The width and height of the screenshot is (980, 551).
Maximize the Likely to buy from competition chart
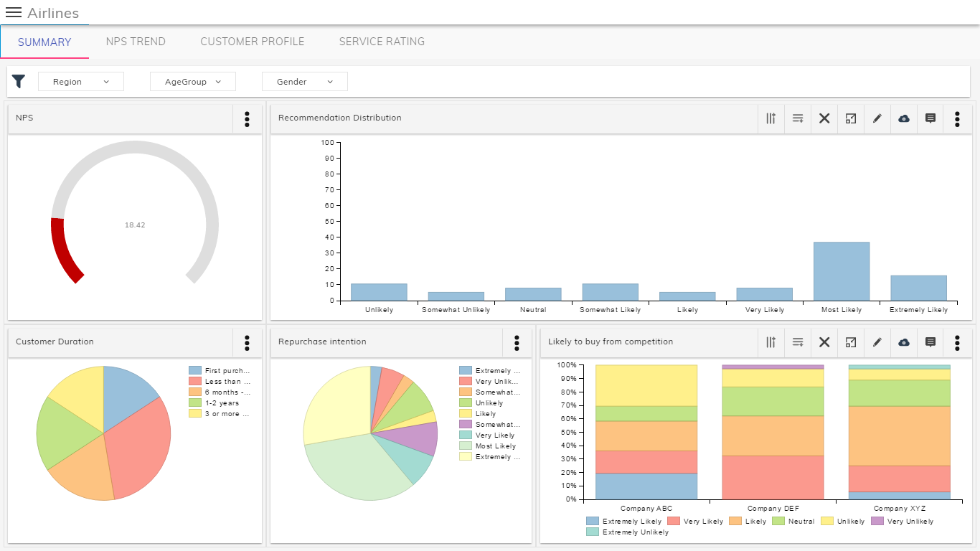(851, 343)
